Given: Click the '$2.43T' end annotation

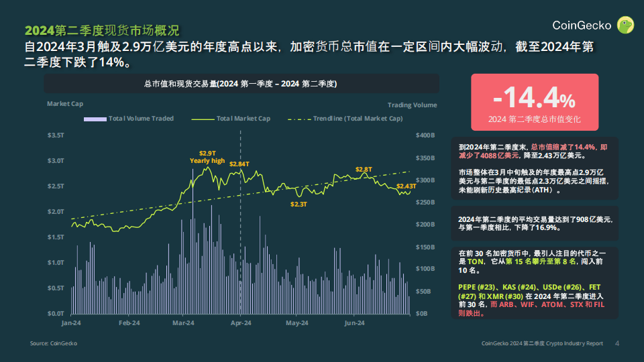Looking at the screenshot, I should [x=407, y=186].
